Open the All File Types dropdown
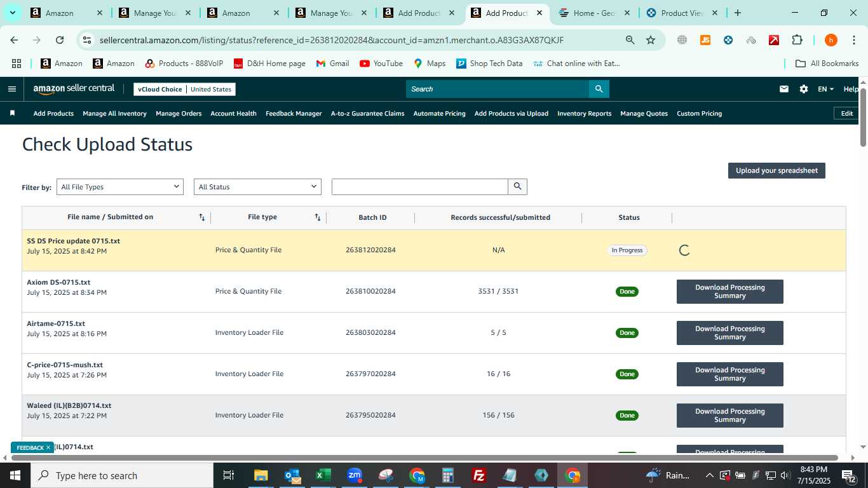 tap(119, 187)
